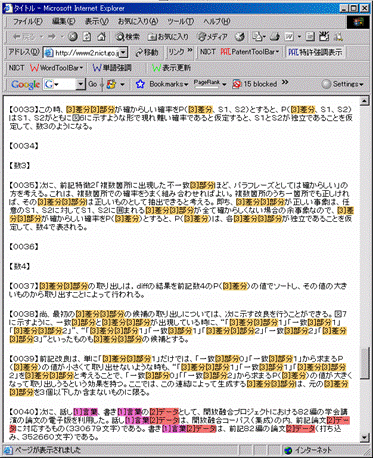Click the 【0038】 paragraph number
The height and width of the screenshot is (458, 373).
click(24, 314)
